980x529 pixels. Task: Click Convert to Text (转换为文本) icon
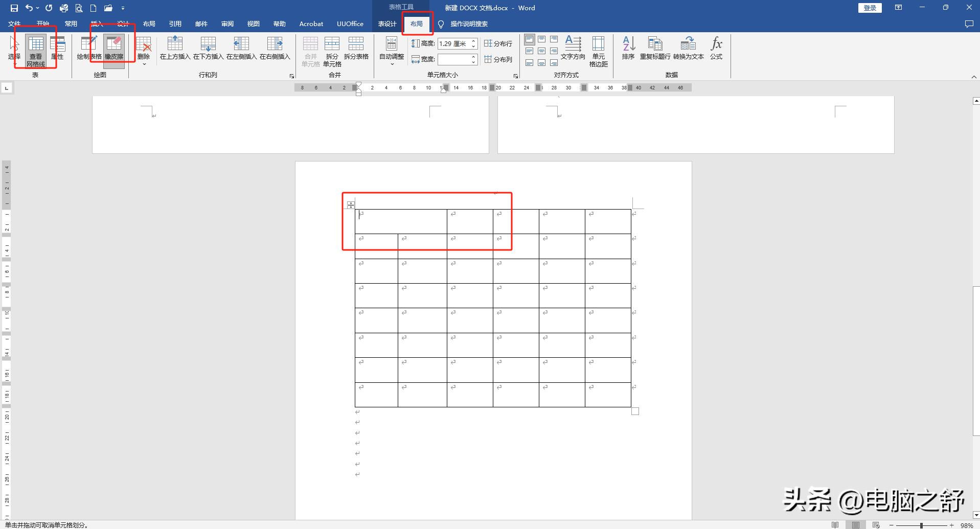(x=688, y=47)
